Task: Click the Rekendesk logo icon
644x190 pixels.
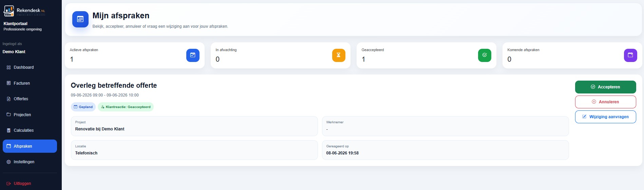Action: point(9,11)
